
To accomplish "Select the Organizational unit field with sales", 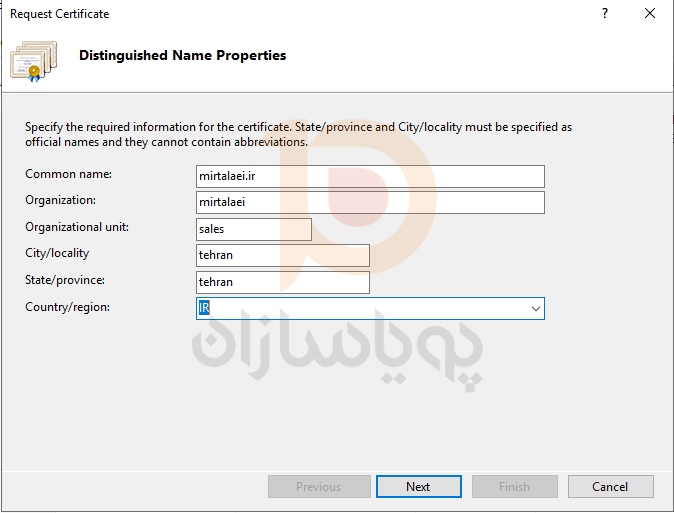I will point(254,229).
